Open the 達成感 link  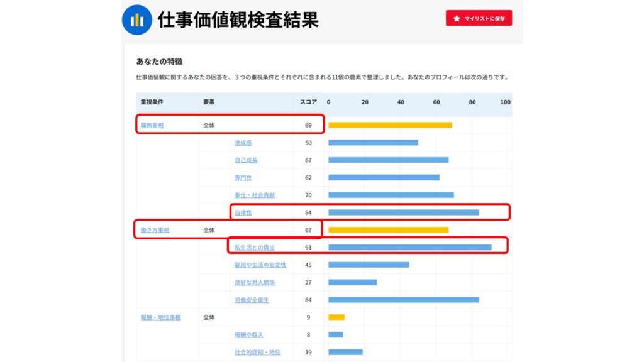pyautogui.click(x=243, y=143)
